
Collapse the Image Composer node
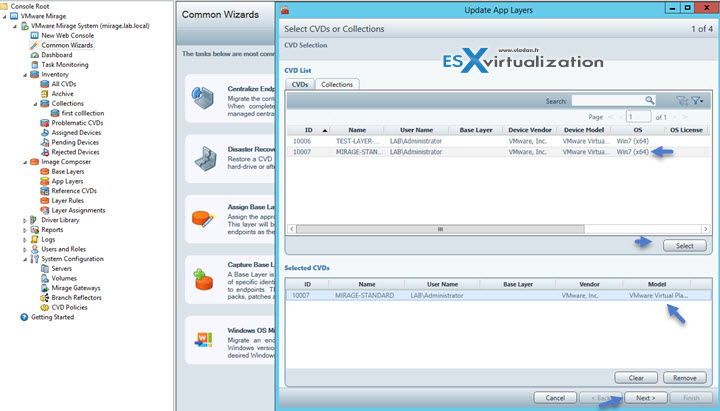click(x=25, y=162)
